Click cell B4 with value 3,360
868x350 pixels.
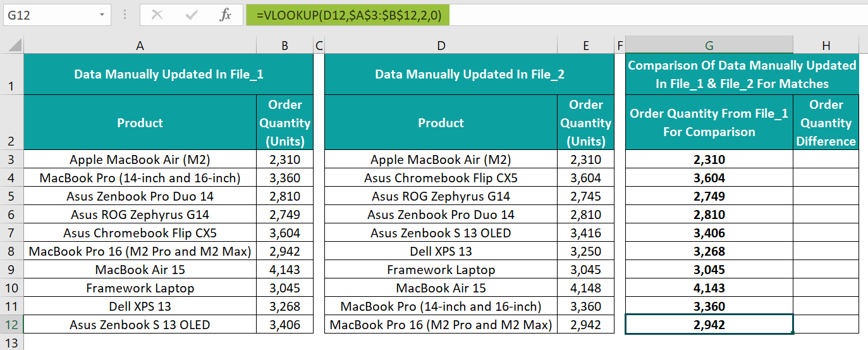[285, 178]
